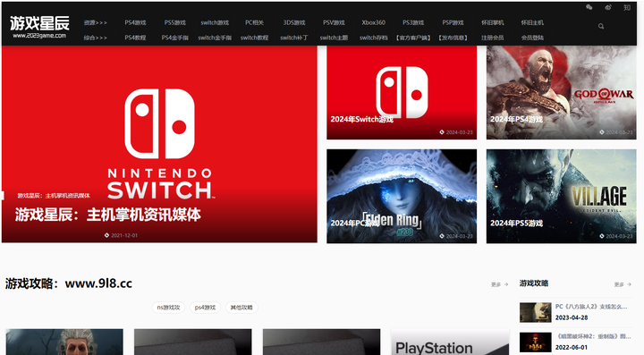
Task: Click date 2022-06-01 in sidebar
Action: point(572,347)
